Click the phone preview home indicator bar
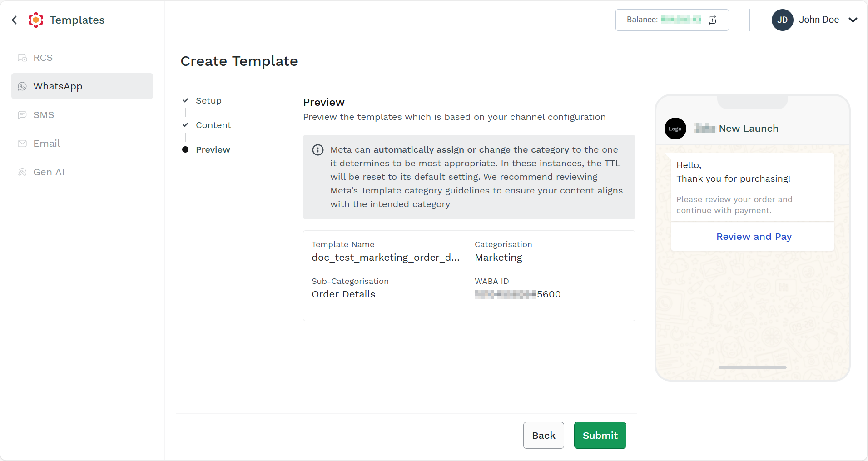Image resolution: width=868 pixels, height=461 pixels. [x=753, y=367]
